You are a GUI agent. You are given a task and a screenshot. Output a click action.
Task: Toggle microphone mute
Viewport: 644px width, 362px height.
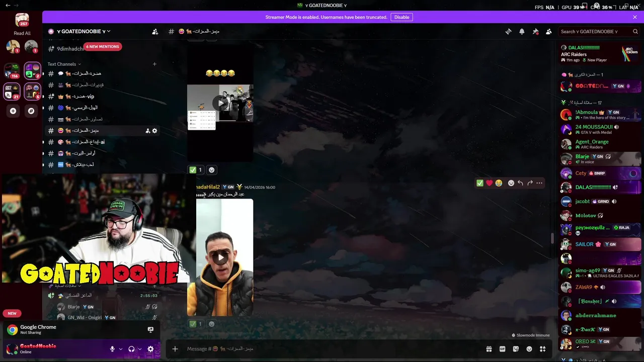tap(112, 349)
